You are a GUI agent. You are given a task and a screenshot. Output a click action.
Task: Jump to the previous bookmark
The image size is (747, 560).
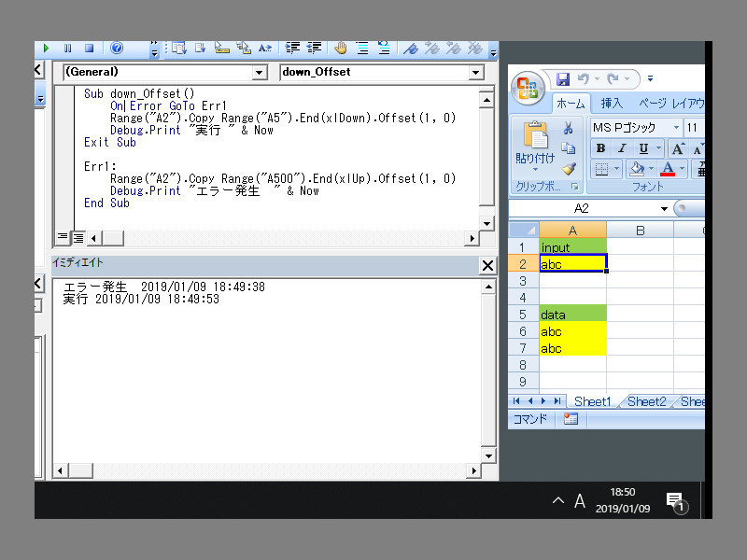coord(453,49)
